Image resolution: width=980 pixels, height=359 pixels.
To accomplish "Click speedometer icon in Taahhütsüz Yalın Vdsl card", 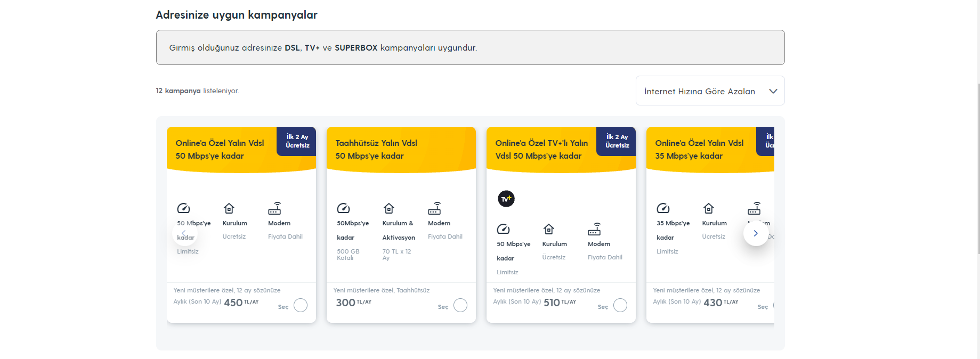I will pyautogui.click(x=343, y=208).
